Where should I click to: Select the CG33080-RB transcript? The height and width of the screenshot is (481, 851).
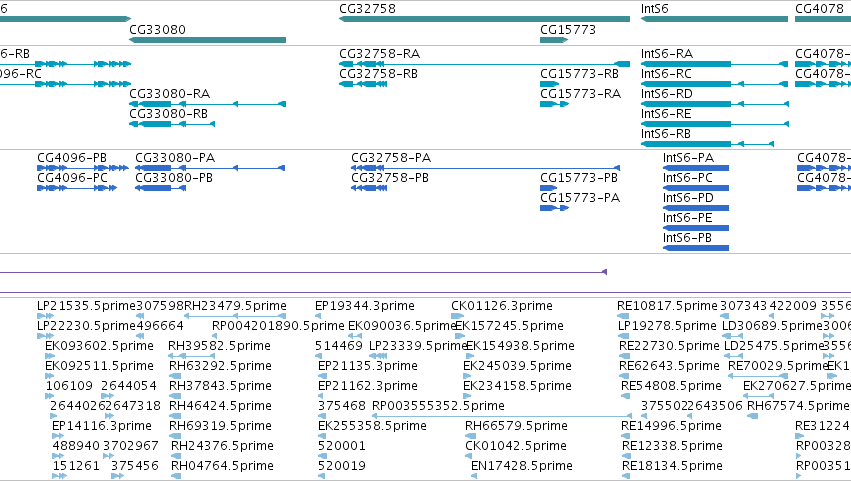click(172, 124)
